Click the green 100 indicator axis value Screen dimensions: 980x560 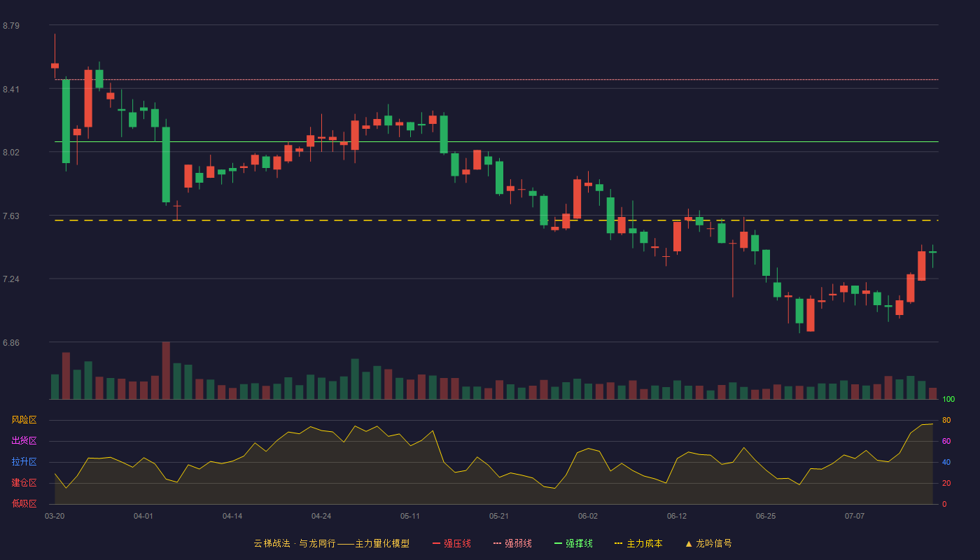coord(948,400)
